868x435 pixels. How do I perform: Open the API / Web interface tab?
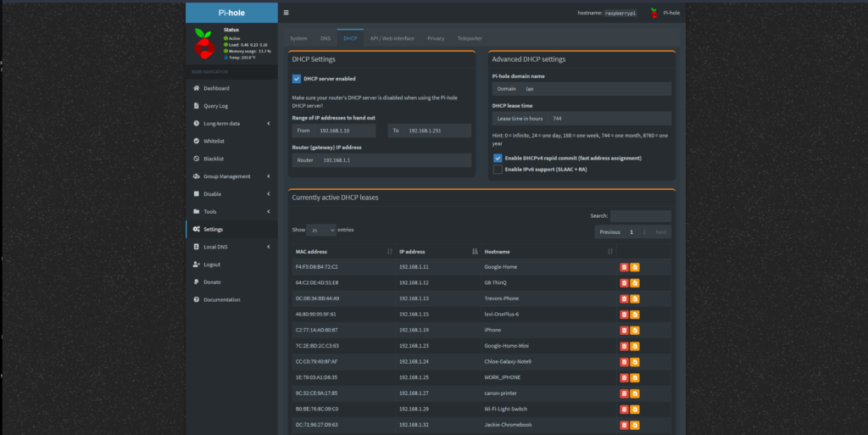click(x=392, y=38)
